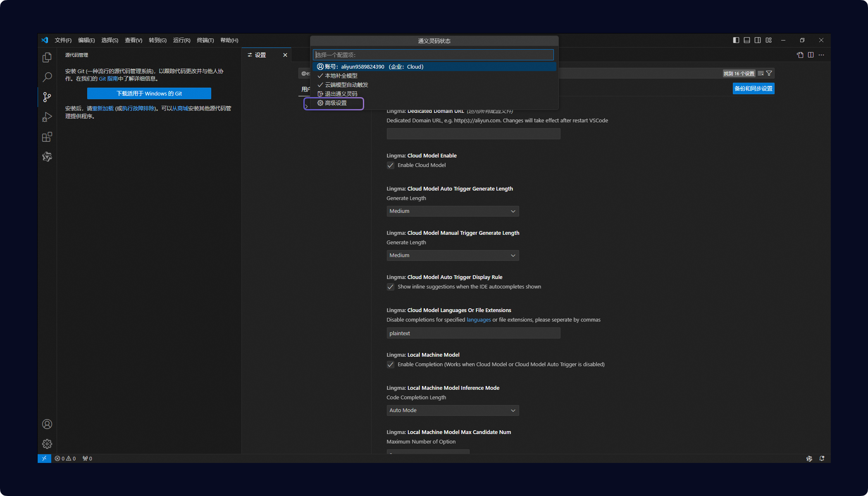Focus the 选择一个配置项 quick pick input

[x=433, y=55]
